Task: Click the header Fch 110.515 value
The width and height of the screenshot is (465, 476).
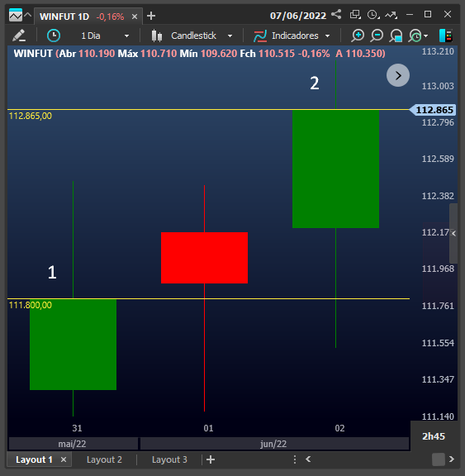Action: pyautogui.click(x=268, y=54)
